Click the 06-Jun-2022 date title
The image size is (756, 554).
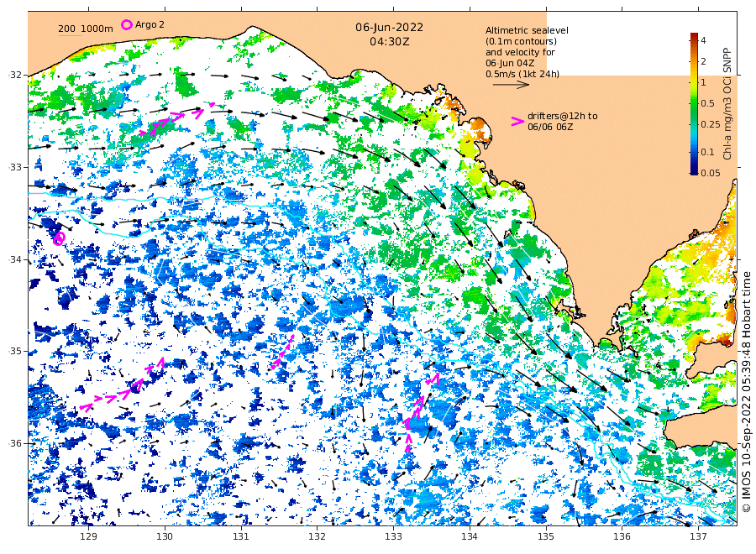(389, 28)
